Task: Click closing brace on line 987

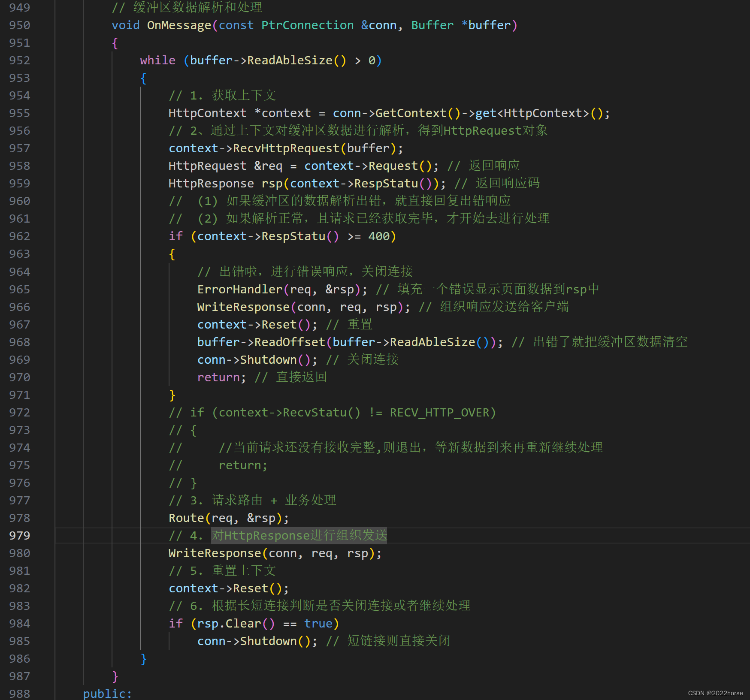Action: tap(115, 676)
